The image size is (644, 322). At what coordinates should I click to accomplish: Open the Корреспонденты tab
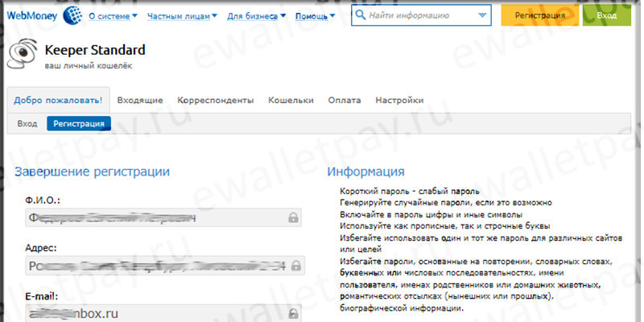click(216, 100)
